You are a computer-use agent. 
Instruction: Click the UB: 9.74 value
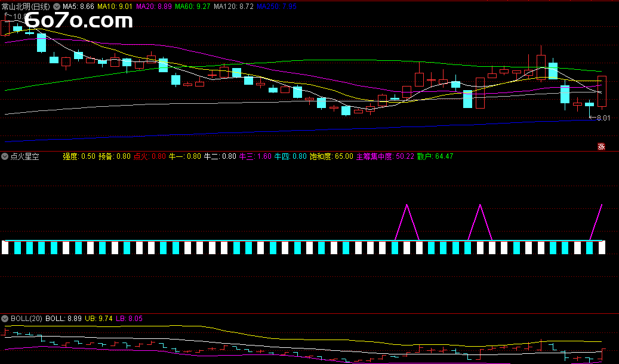coord(98,318)
